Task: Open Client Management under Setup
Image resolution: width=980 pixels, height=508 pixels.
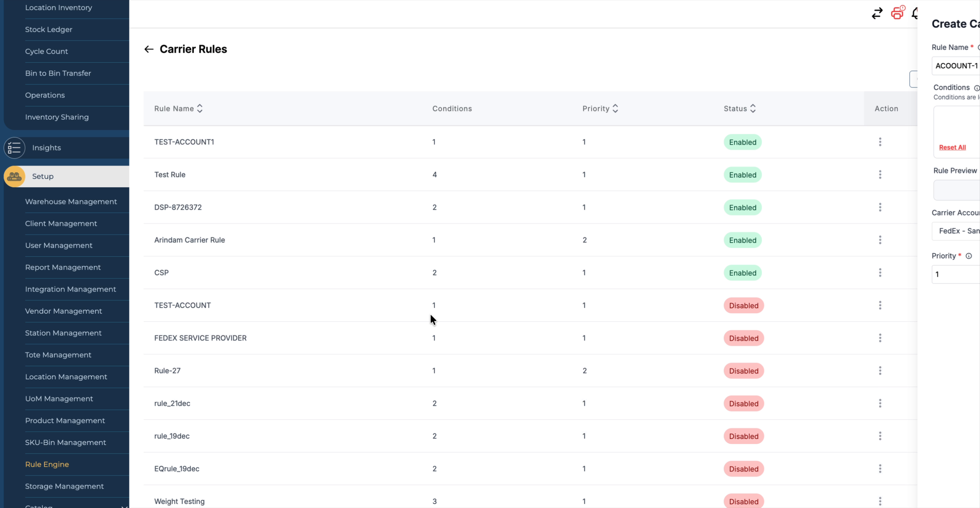Action: (61, 224)
